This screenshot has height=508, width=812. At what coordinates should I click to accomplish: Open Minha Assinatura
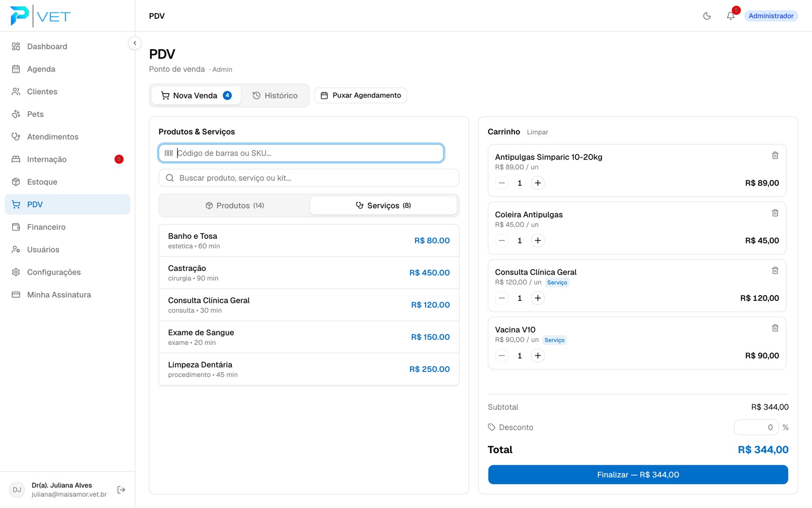pyautogui.click(x=67, y=295)
